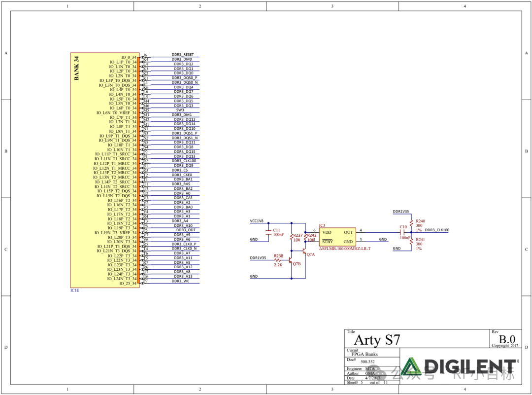Click the 'DDR3_WE' net label

180,281
